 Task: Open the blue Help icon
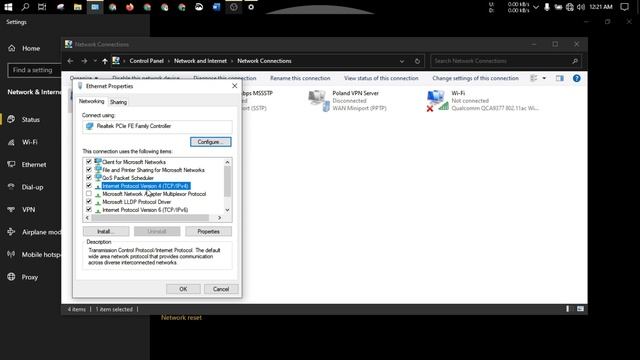tap(576, 78)
